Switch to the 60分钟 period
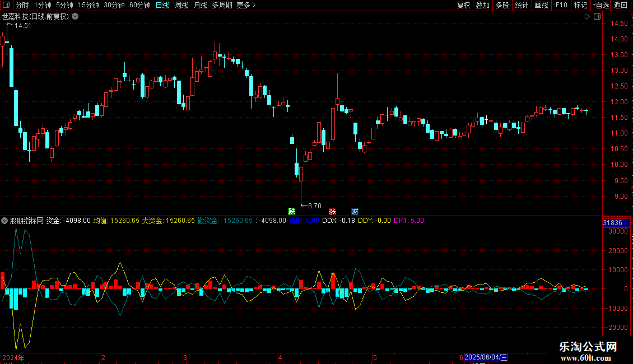 (139, 5)
